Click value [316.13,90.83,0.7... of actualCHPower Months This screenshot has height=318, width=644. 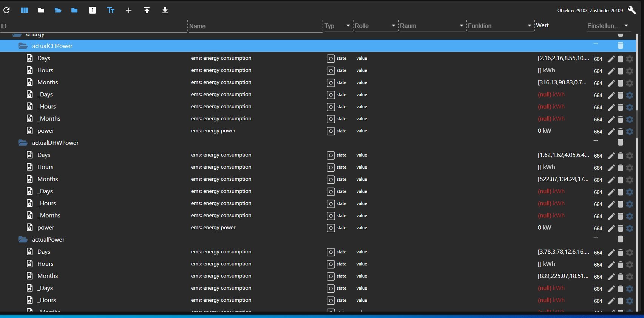[562, 82]
